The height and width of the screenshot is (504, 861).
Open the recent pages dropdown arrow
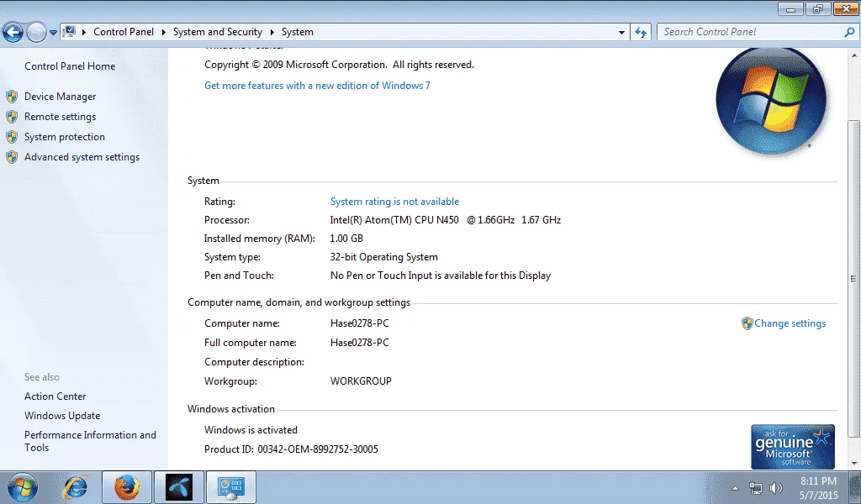[x=53, y=33]
